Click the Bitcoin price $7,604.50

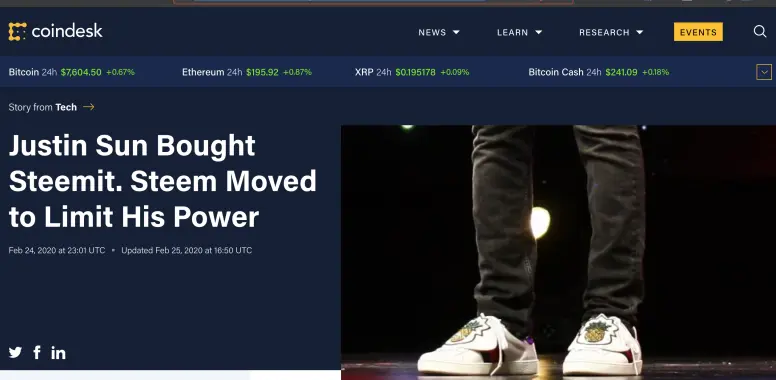click(81, 72)
